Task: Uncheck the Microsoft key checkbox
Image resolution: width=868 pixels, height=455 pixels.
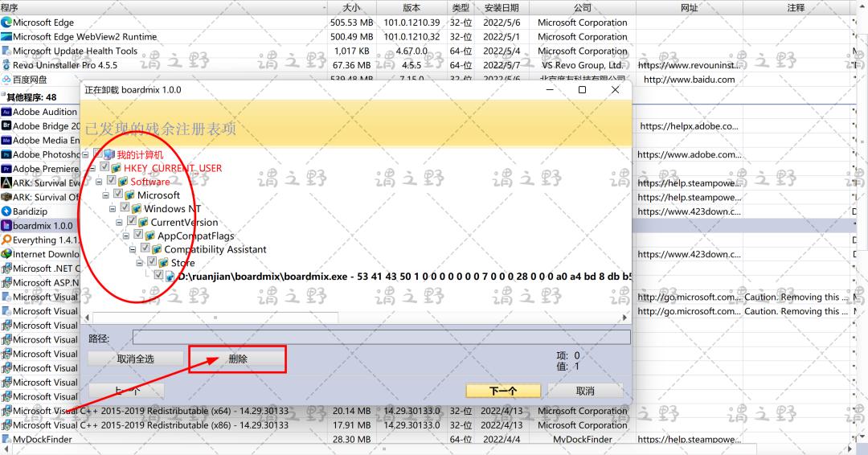Action: 118,194
